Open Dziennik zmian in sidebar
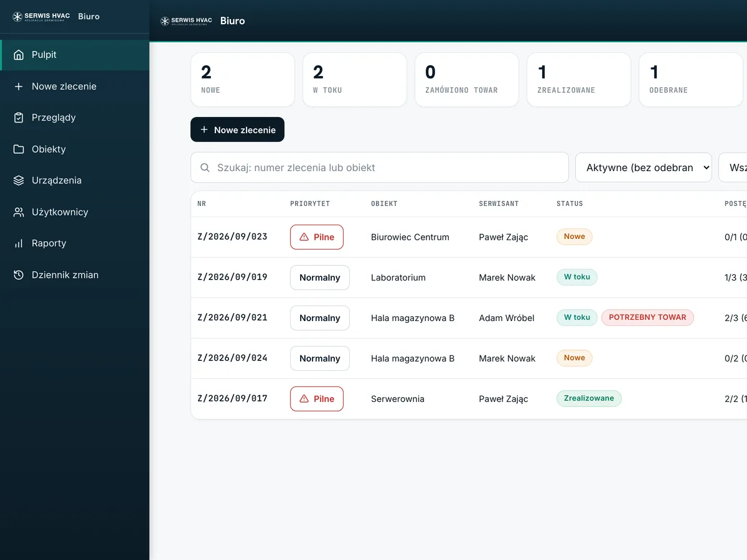This screenshot has width=747, height=560. tap(75, 275)
